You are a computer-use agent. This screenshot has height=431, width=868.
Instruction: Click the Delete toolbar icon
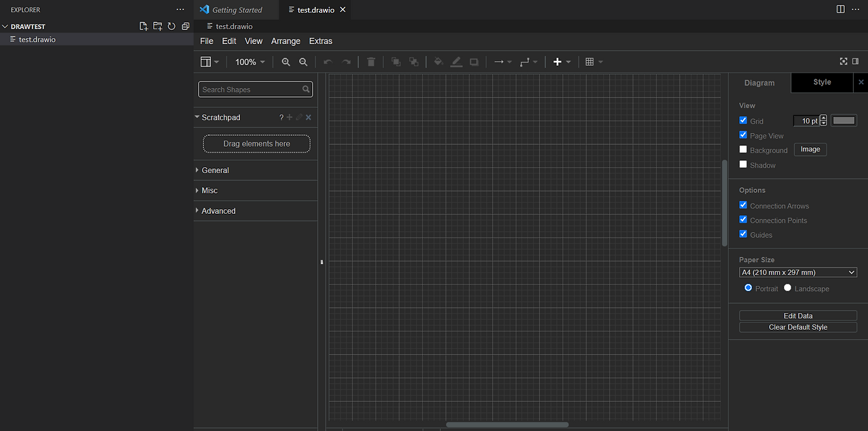click(x=371, y=62)
